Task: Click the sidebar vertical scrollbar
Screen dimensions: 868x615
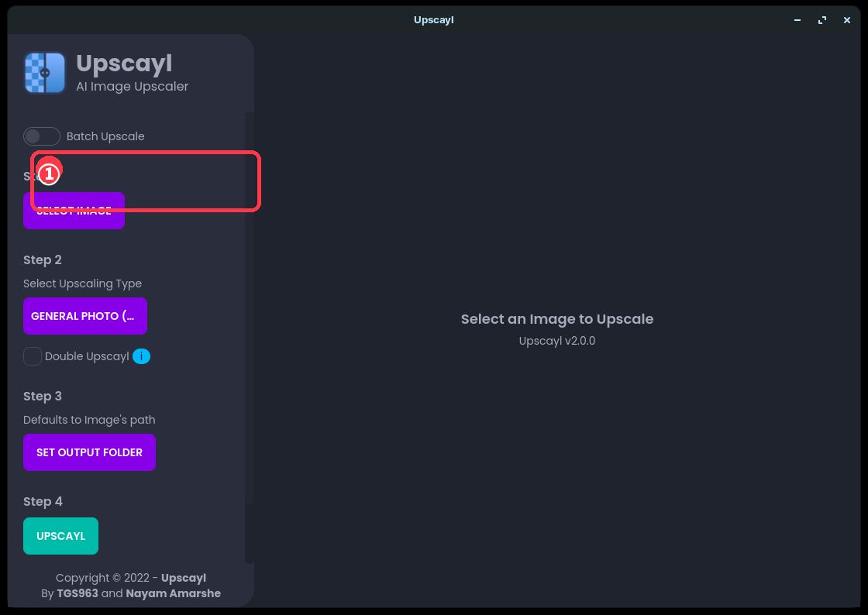Action: pos(250,307)
